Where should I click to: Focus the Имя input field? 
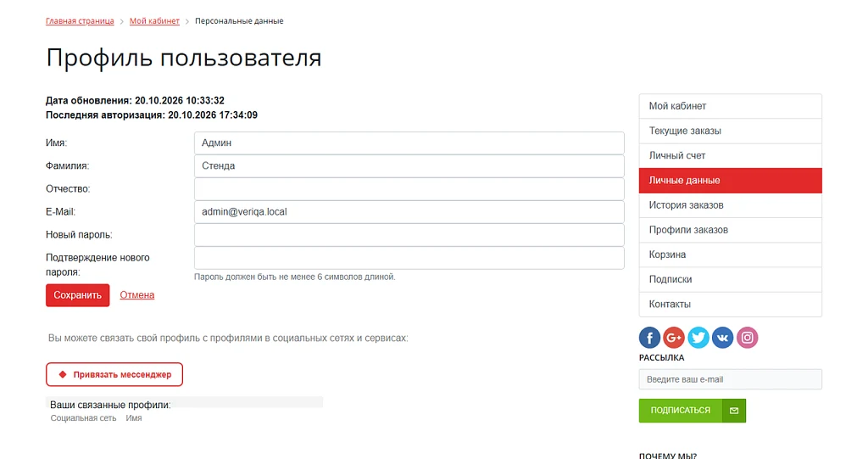point(409,143)
